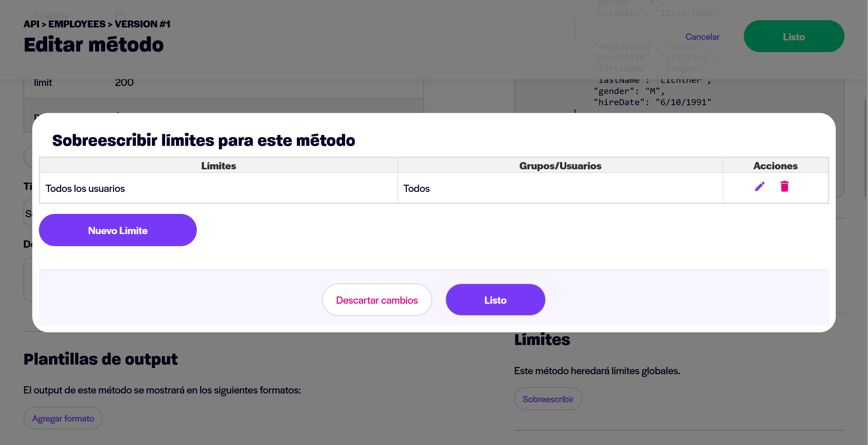Discard changes with Descartar cambios
This screenshot has width=868, height=445.
coord(377,300)
